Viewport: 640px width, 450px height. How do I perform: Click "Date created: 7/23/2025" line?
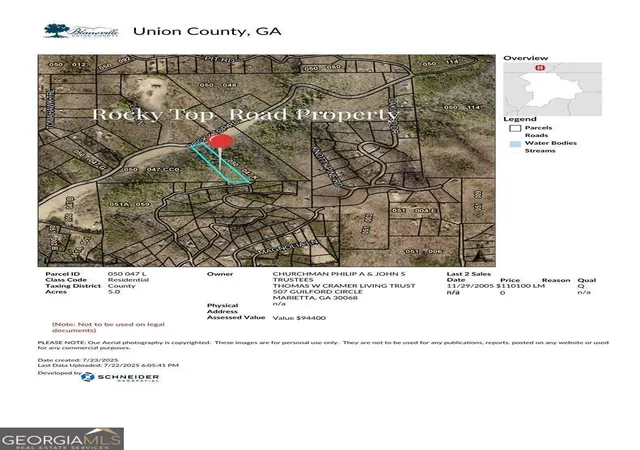point(78,360)
